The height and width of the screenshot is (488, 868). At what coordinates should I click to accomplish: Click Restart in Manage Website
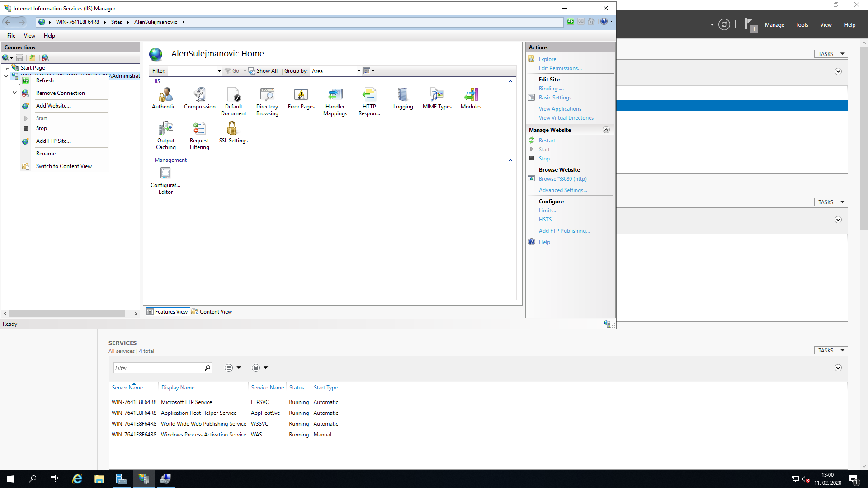coord(547,141)
